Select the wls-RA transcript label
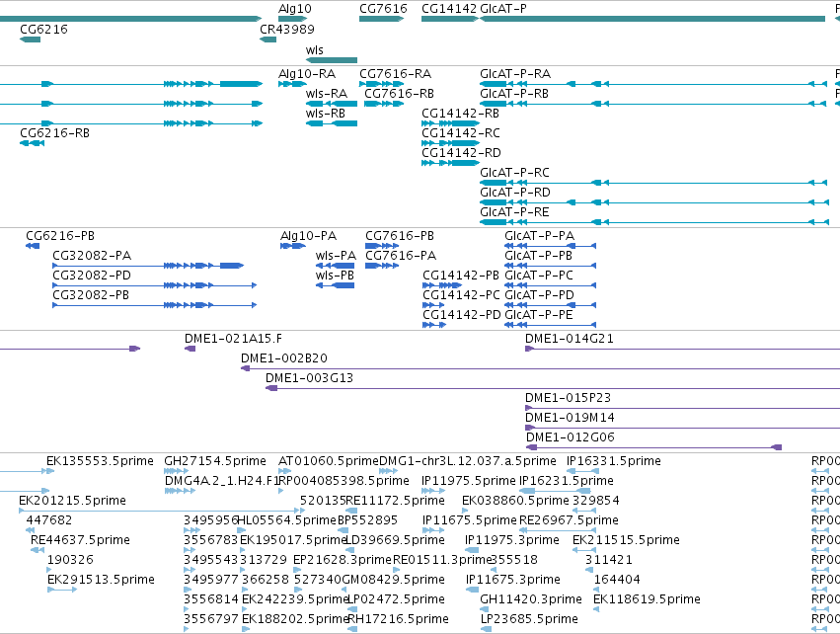 pyautogui.click(x=327, y=93)
